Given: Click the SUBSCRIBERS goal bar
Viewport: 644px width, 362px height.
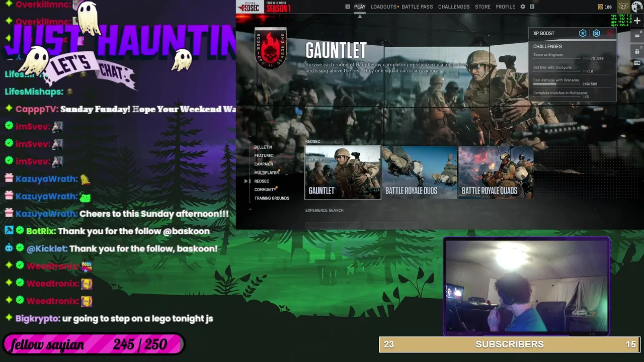Looking at the screenshot, I should 510,344.
